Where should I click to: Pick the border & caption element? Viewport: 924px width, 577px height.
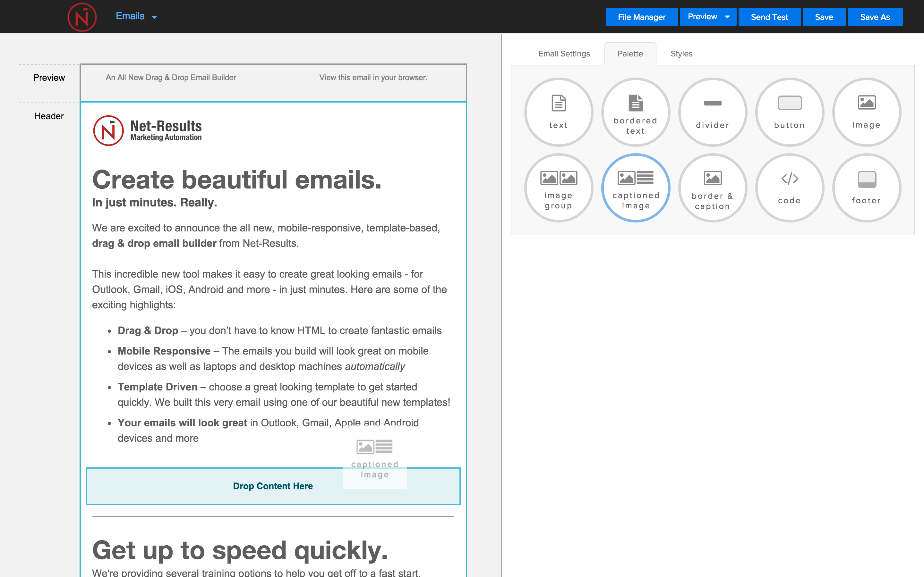[x=712, y=188]
